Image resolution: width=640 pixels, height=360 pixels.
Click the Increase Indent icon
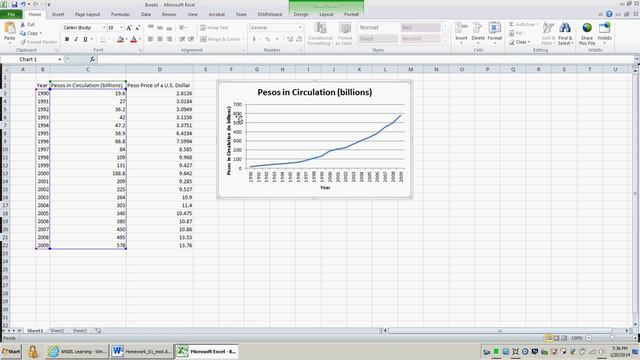pos(191,39)
